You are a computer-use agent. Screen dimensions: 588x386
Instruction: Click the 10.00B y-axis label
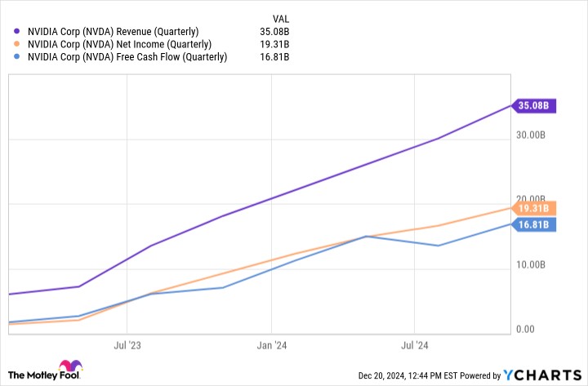pyautogui.click(x=531, y=265)
